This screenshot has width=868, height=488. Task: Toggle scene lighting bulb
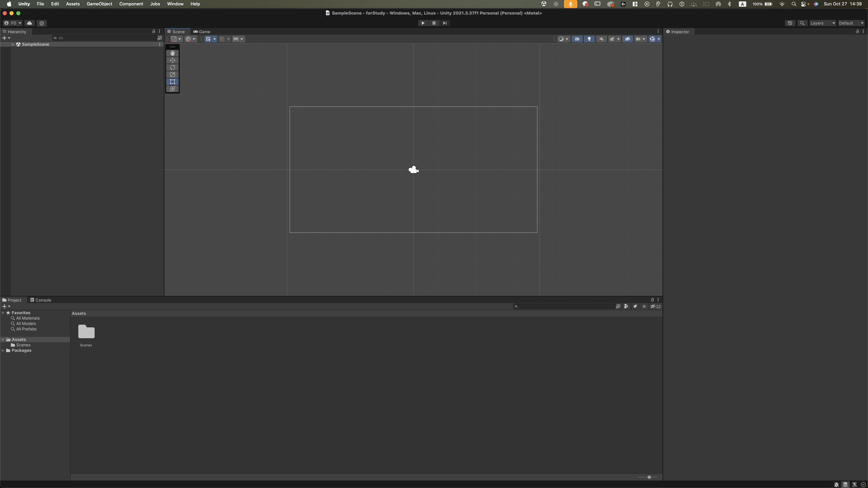pyautogui.click(x=589, y=39)
